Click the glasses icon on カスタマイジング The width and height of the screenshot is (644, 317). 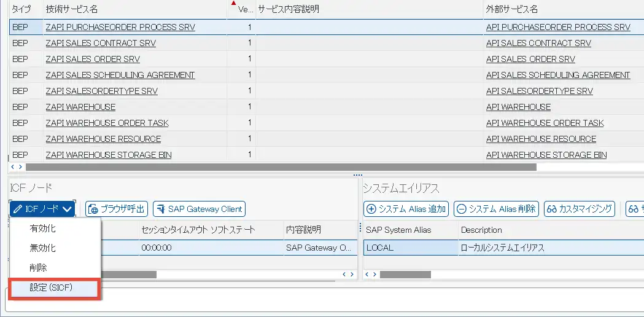coord(551,209)
